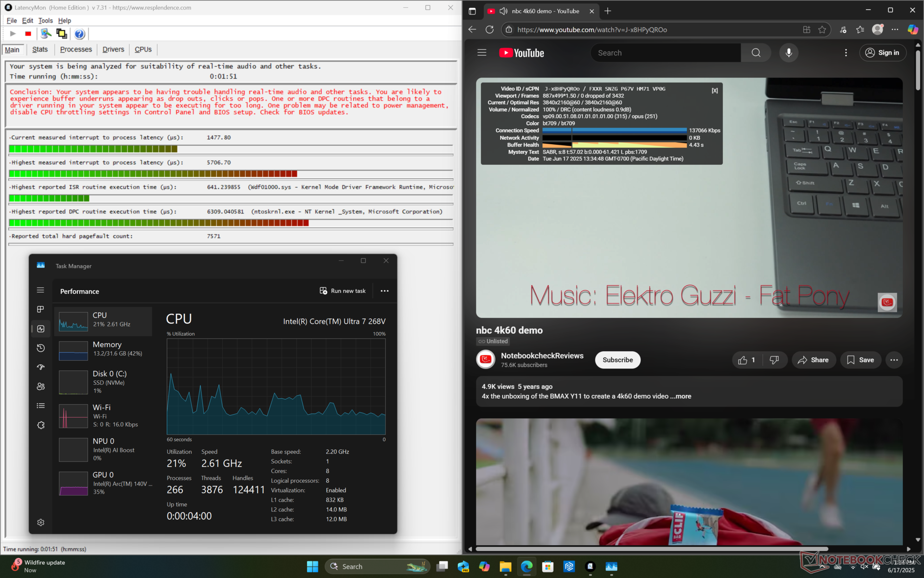Open Task Manager App history sidebar icon

pos(41,348)
